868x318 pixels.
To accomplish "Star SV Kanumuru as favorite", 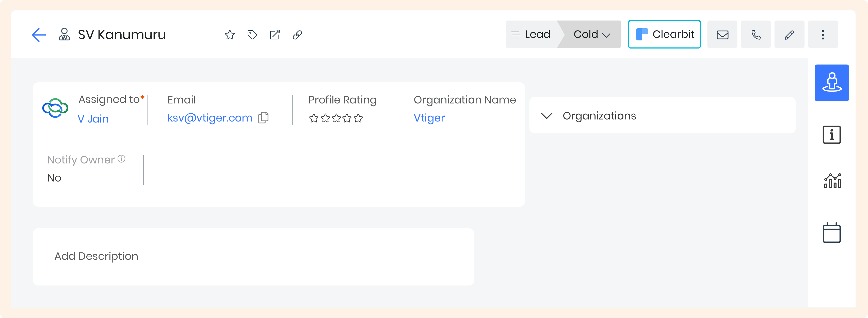I will 230,35.
